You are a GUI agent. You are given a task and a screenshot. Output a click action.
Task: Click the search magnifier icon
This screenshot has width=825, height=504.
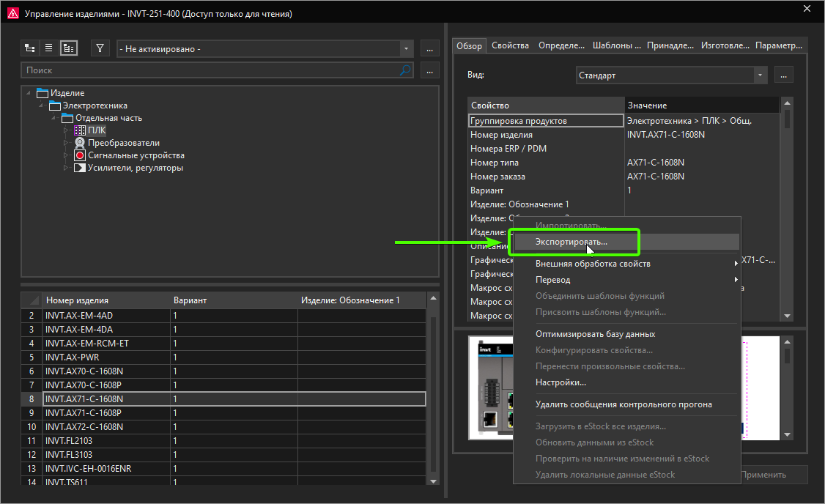405,70
